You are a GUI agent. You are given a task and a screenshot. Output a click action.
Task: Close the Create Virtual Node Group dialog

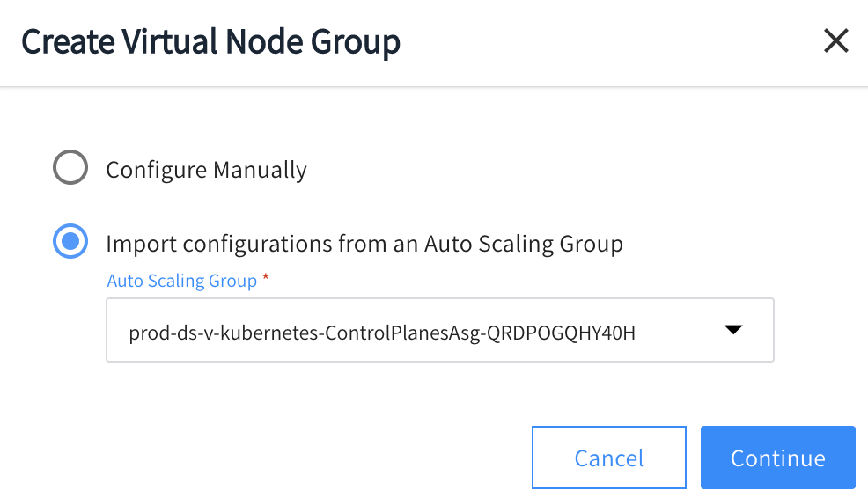point(835,40)
